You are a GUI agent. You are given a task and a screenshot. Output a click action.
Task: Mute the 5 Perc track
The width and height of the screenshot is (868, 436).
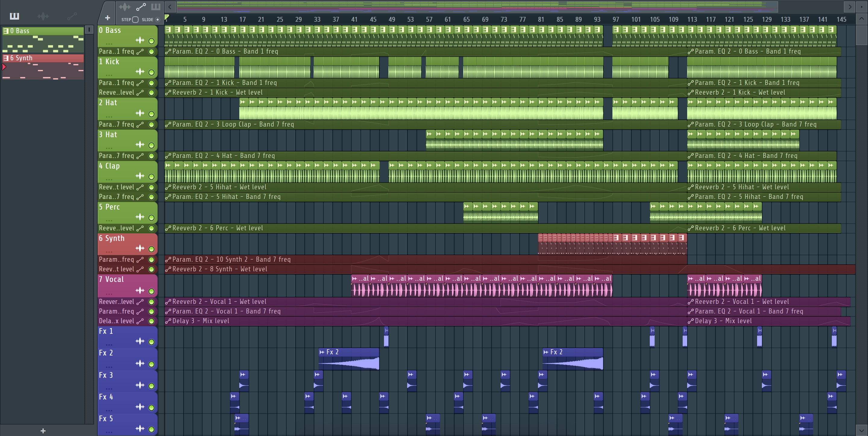click(151, 218)
